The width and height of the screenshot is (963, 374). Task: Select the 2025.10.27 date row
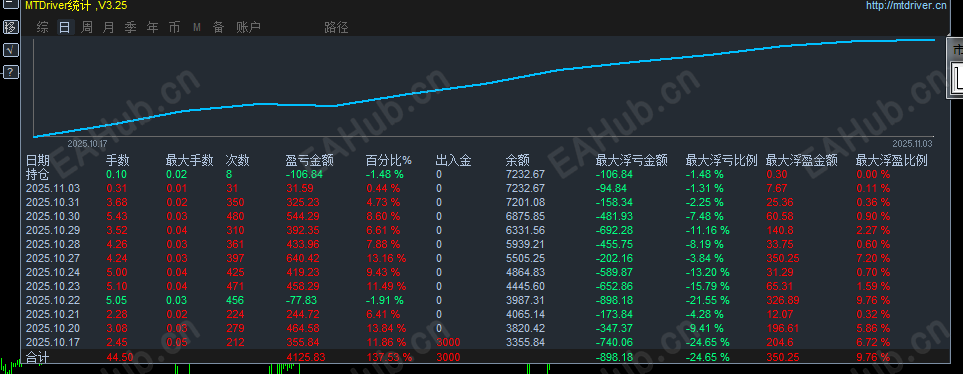tap(53, 259)
